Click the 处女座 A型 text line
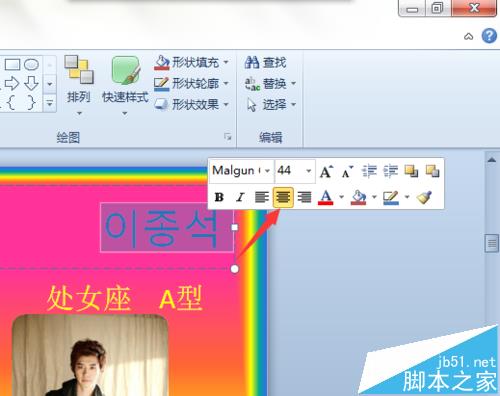500x396 pixels. (x=125, y=299)
